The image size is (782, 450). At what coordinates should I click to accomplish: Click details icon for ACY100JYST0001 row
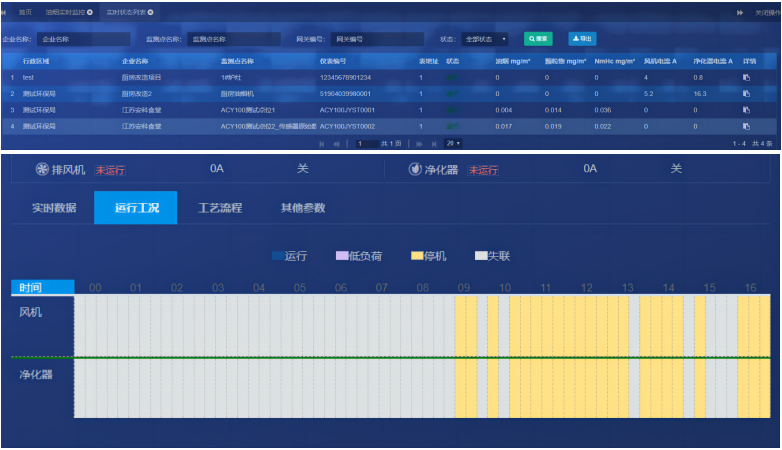point(745,110)
